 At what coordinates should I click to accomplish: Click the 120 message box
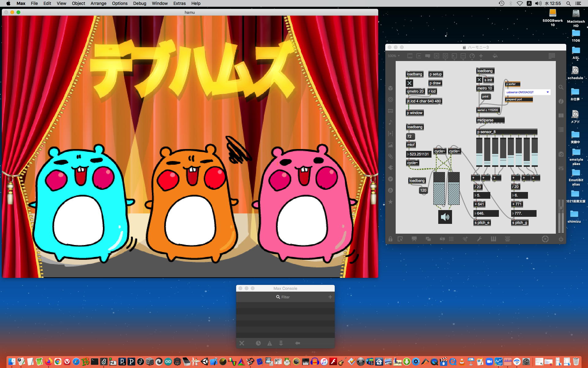[423, 190]
